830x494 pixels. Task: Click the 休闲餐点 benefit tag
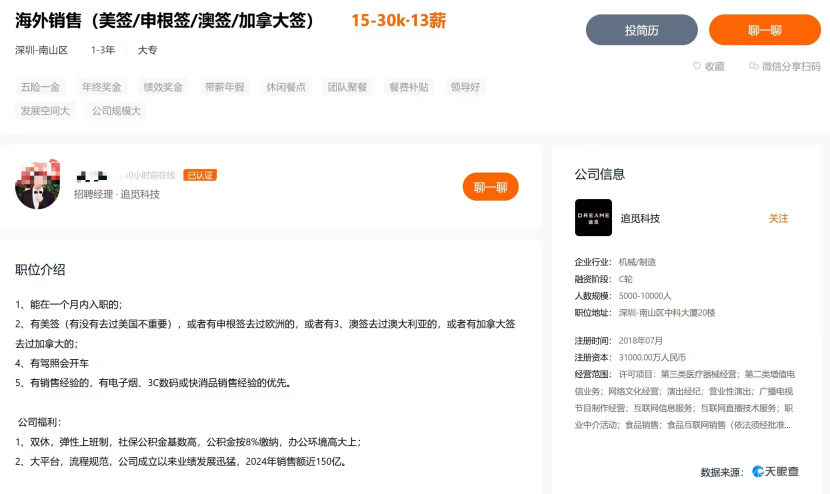tap(286, 87)
